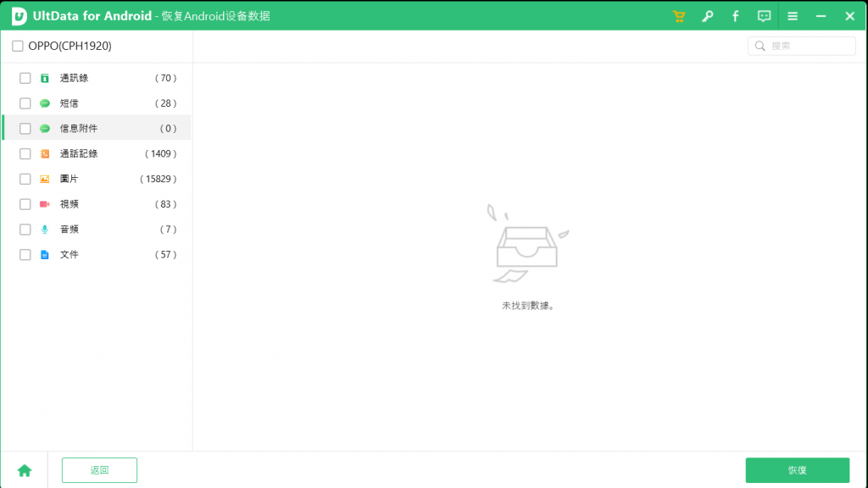The height and width of the screenshot is (488, 868).
Task: Click the search magnifier icon
Action: pos(760,46)
